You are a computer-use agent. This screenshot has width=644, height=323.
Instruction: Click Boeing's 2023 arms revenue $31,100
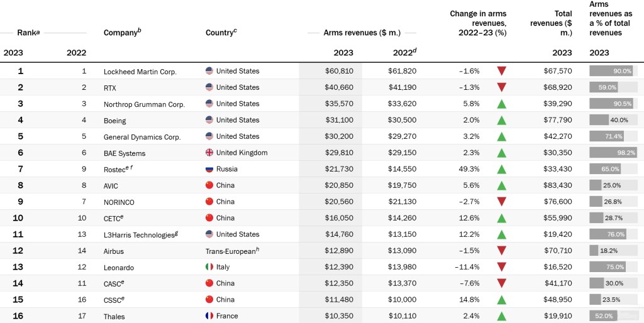pos(339,120)
